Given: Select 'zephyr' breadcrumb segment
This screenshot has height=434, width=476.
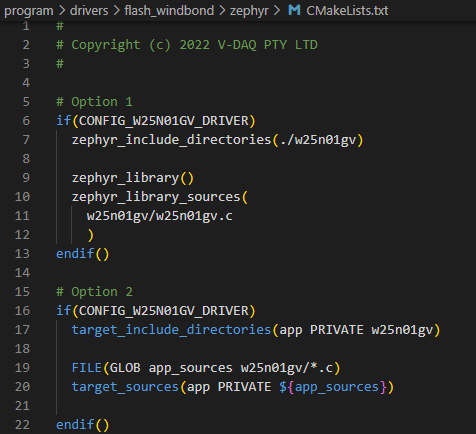Looking at the screenshot, I should coord(249,11).
